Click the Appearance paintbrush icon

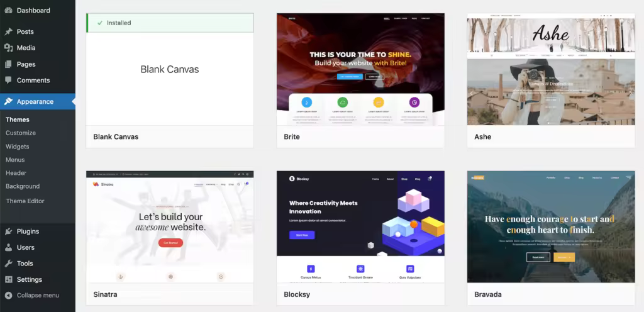[8, 101]
